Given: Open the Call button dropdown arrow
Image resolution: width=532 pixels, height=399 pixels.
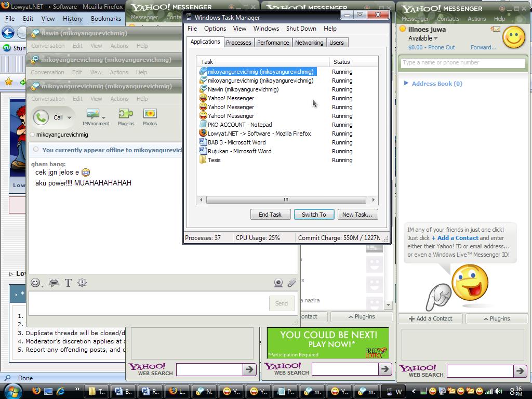Looking at the screenshot, I should click(69, 118).
